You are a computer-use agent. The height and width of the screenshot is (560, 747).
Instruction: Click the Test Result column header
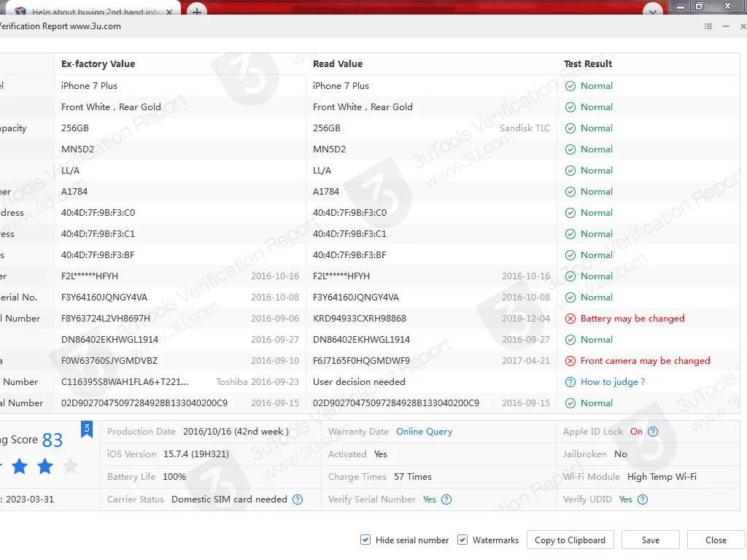(588, 64)
